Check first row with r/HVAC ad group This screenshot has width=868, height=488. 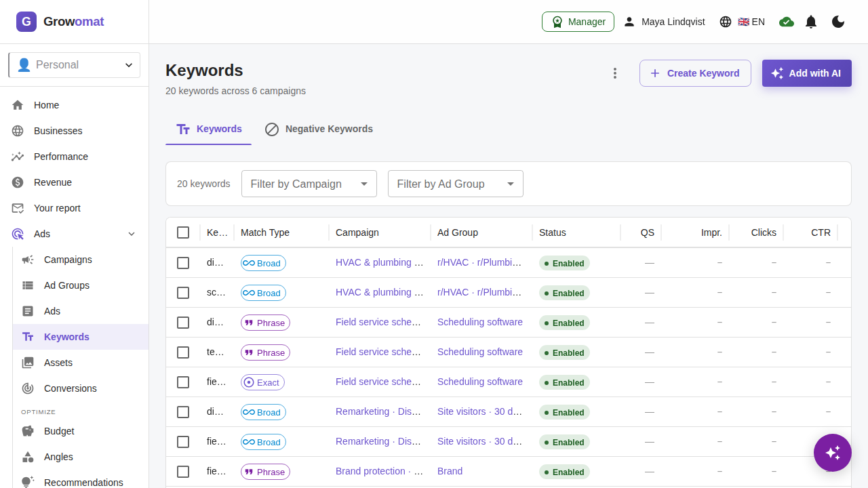click(x=183, y=263)
